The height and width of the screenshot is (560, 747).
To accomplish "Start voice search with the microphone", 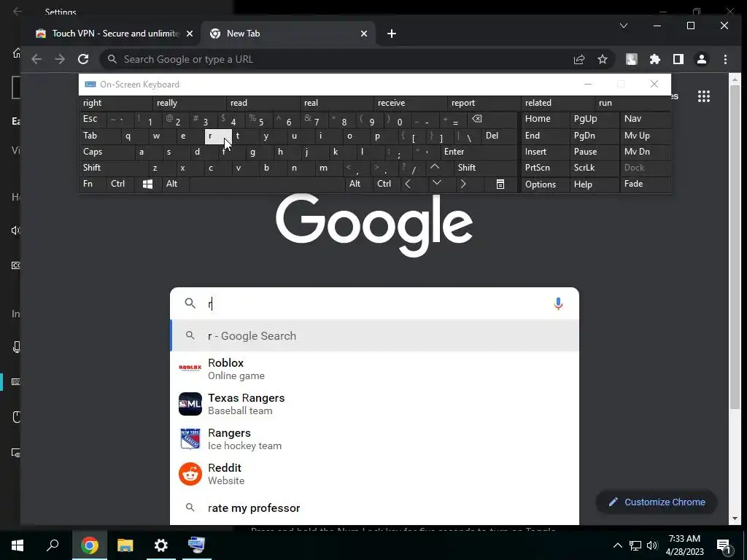I will tap(558, 303).
